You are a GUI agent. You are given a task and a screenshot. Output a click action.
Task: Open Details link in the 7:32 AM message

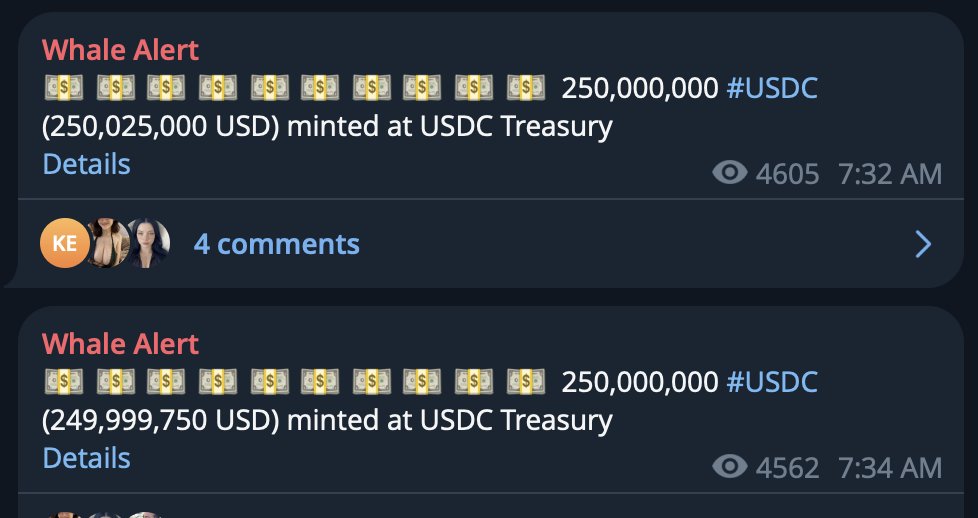[86, 164]
